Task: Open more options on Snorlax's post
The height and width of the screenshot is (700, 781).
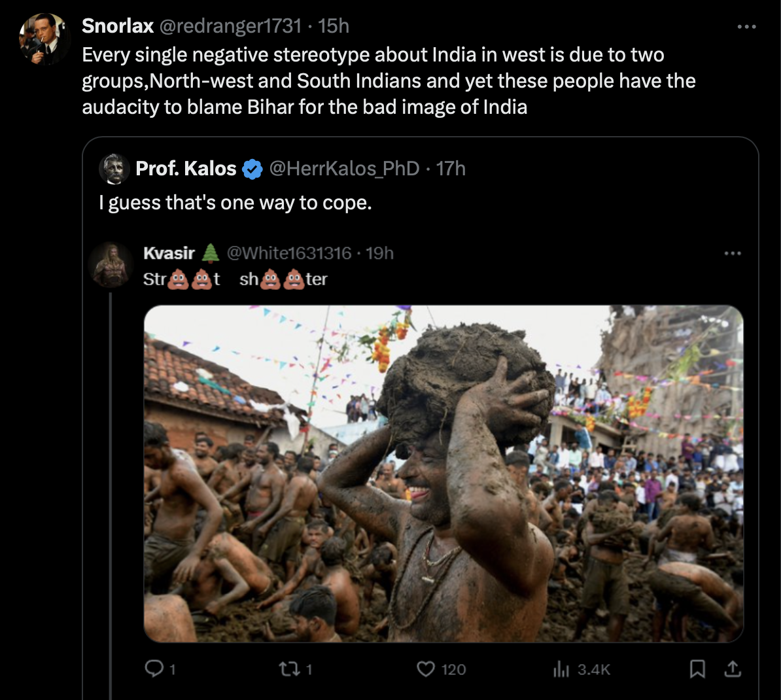Action: coord(746,27)
